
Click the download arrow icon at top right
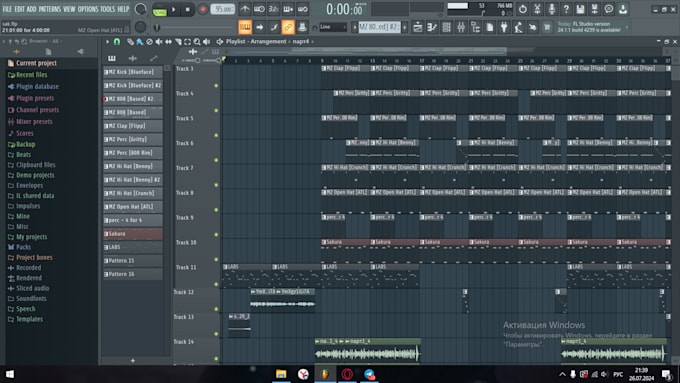pyautogui.click(x=623, y=9)
